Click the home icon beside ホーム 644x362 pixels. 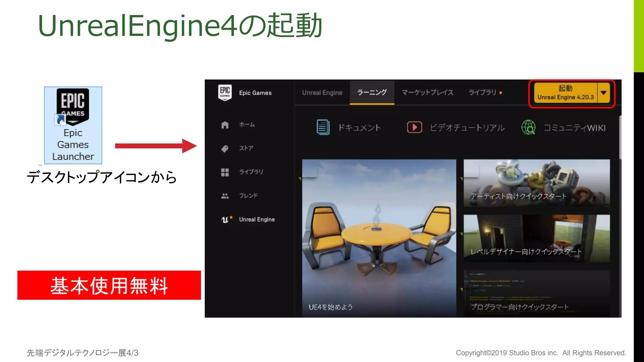click(x=225, y=125)
